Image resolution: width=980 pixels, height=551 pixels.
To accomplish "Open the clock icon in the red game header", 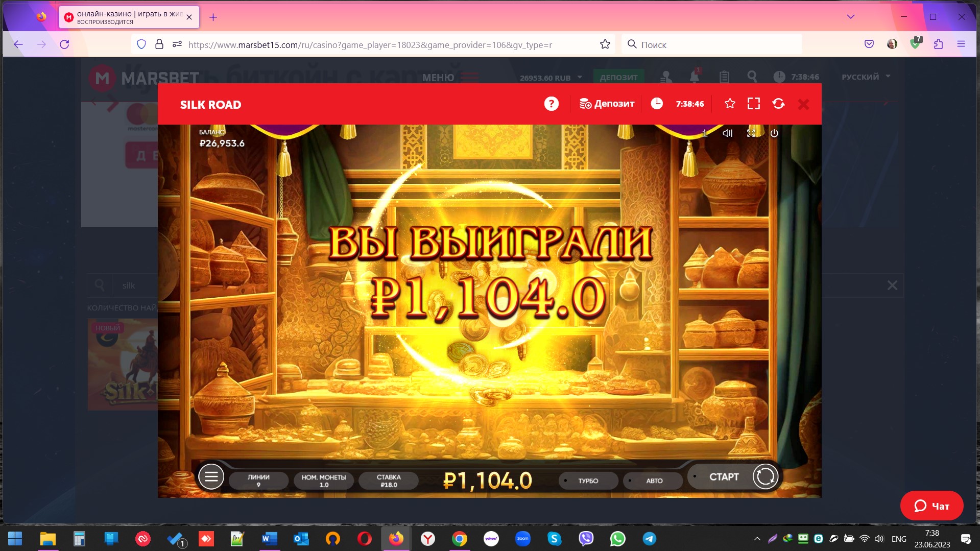I will coord(657,104).
